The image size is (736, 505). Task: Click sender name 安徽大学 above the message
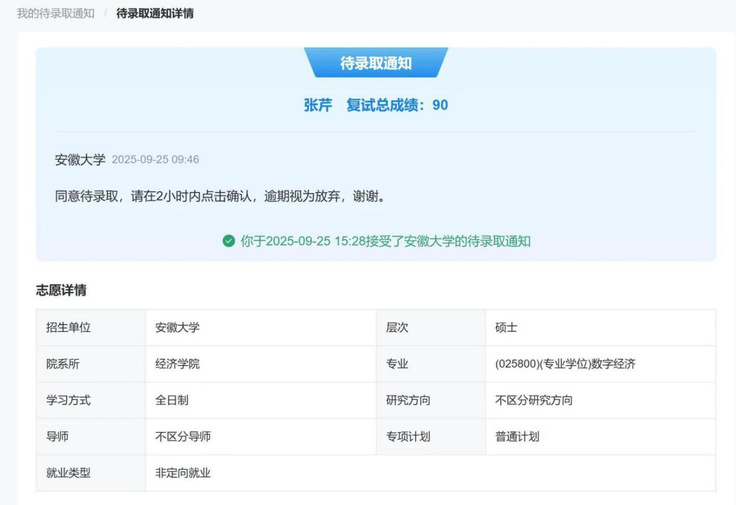pyautogui.click(x=80, y=159)
